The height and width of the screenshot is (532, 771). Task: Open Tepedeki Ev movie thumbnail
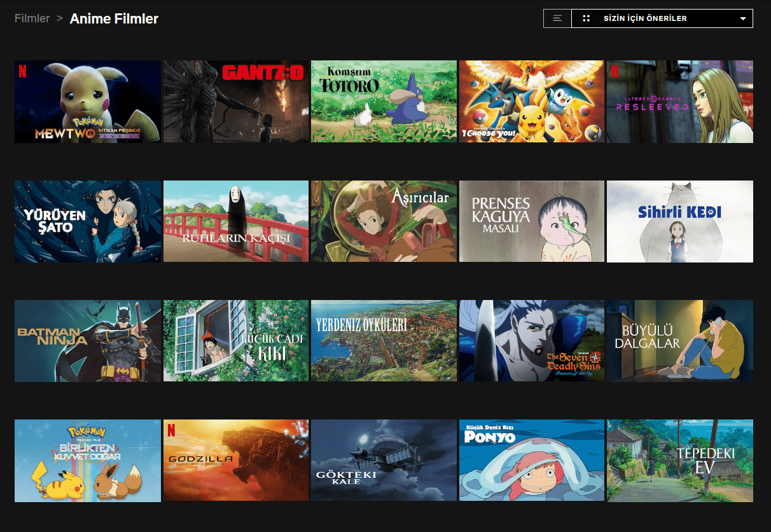click(x=680, y=461)
